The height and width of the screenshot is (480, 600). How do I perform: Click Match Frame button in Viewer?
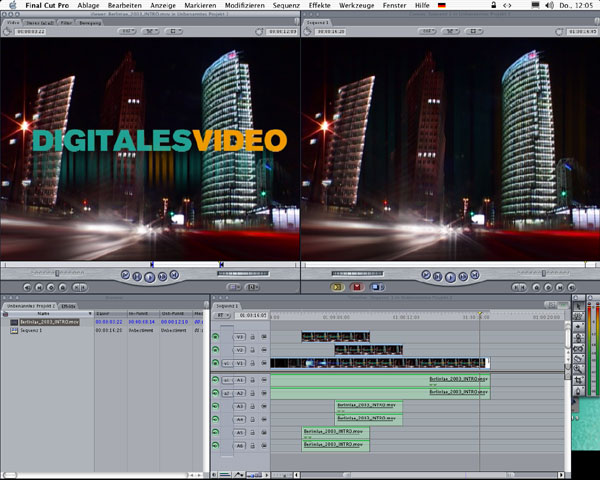coord(27,287)
